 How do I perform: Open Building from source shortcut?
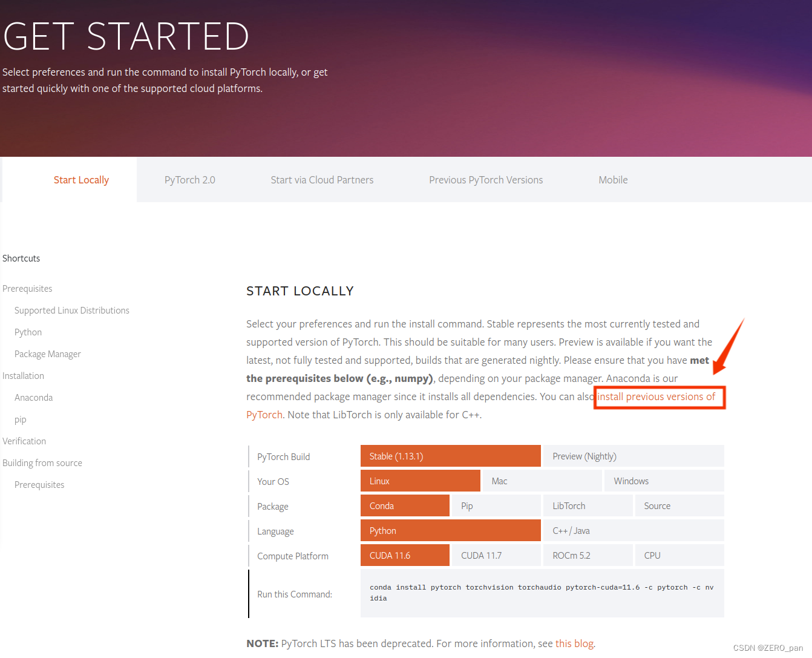tap(42, 463)
